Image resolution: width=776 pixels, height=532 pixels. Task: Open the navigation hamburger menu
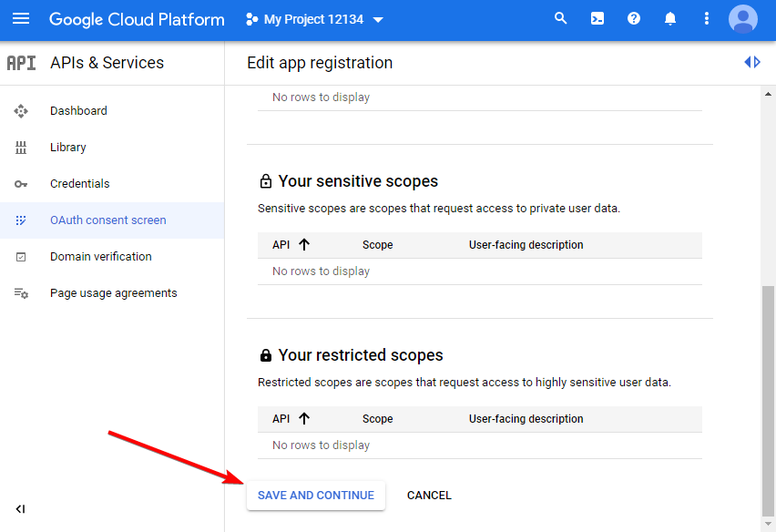tap(21, 19)
